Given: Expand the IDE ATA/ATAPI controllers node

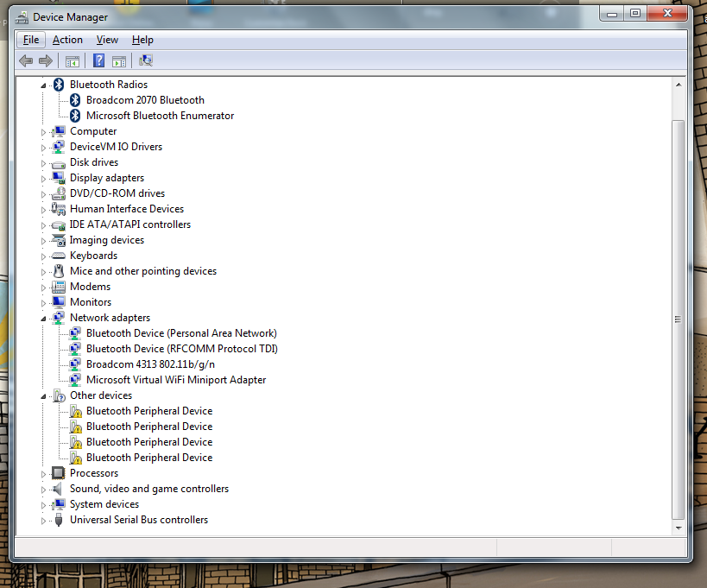Looking at the screenshot, I should coord(44,225).
